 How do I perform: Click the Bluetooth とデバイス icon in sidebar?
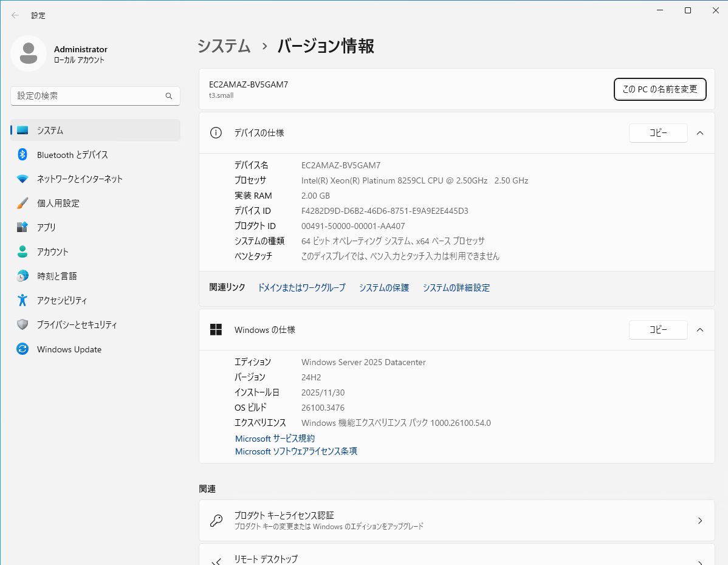pyautogui.click(x=22, y=154)
